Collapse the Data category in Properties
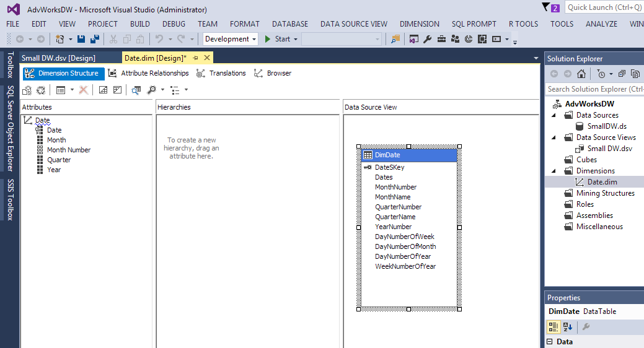The width and height of the screenshot is (644, 348). pos(550,342)
